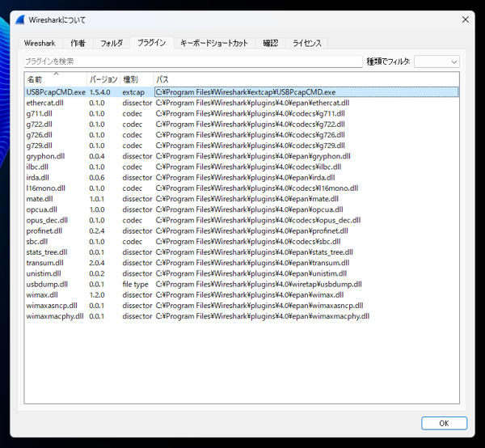Select the usbdump.dll plugin row
This screenshot has width=485, height=448.
[242, 285]
